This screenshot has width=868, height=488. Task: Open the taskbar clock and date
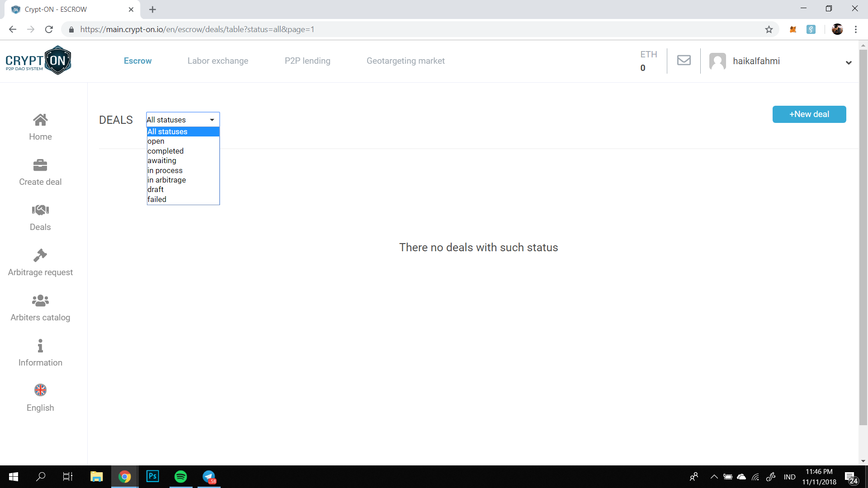(819, 477)
